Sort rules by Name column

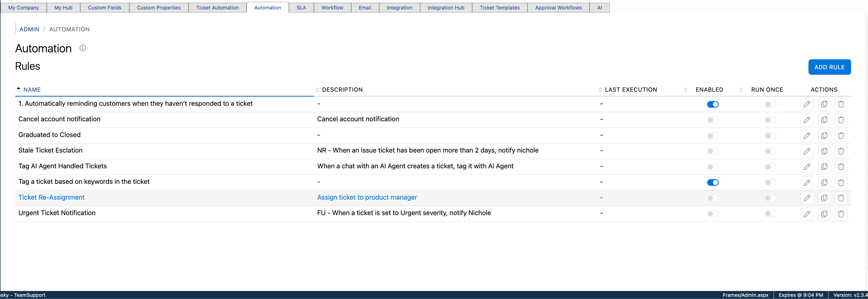32,90
